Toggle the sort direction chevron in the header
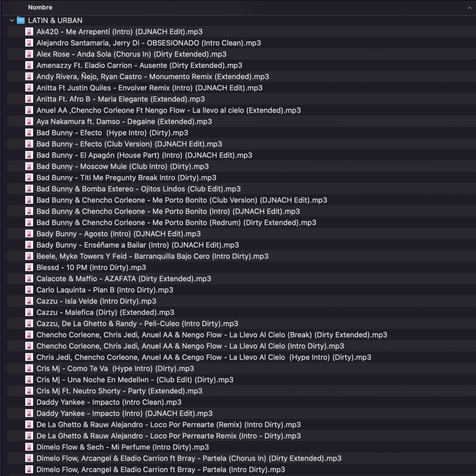The image size is (476, 476). pos(470,8)
